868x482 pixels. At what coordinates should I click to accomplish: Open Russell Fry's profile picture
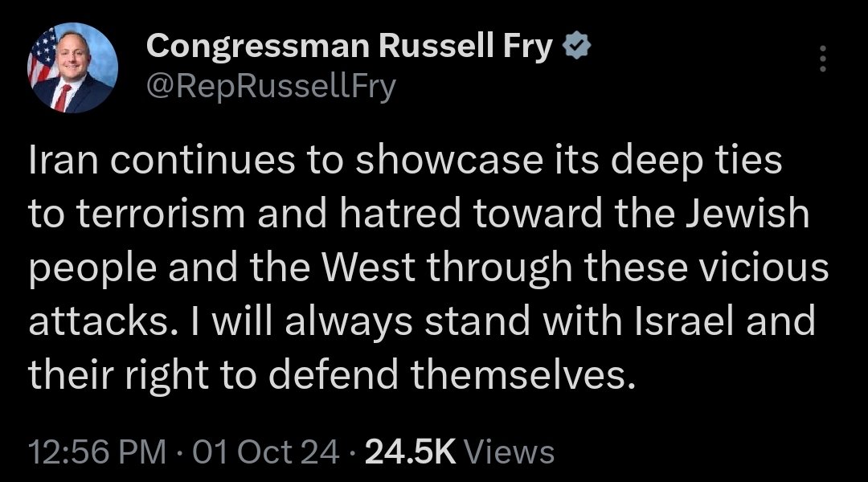click(x=72, y=68)
